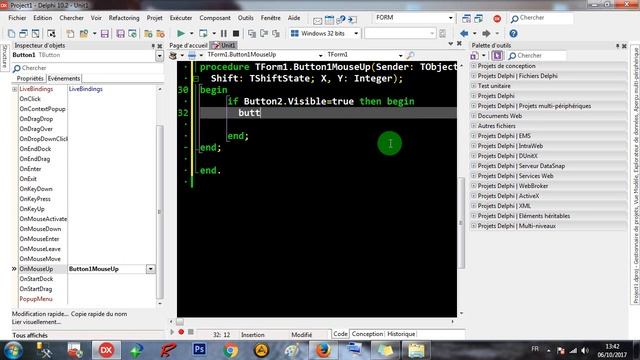Viewport: 640px width, 360px height.
Task: Click the Palette d'outils Chercher search field
Action: pyautogui.click(x=536, y=56)
